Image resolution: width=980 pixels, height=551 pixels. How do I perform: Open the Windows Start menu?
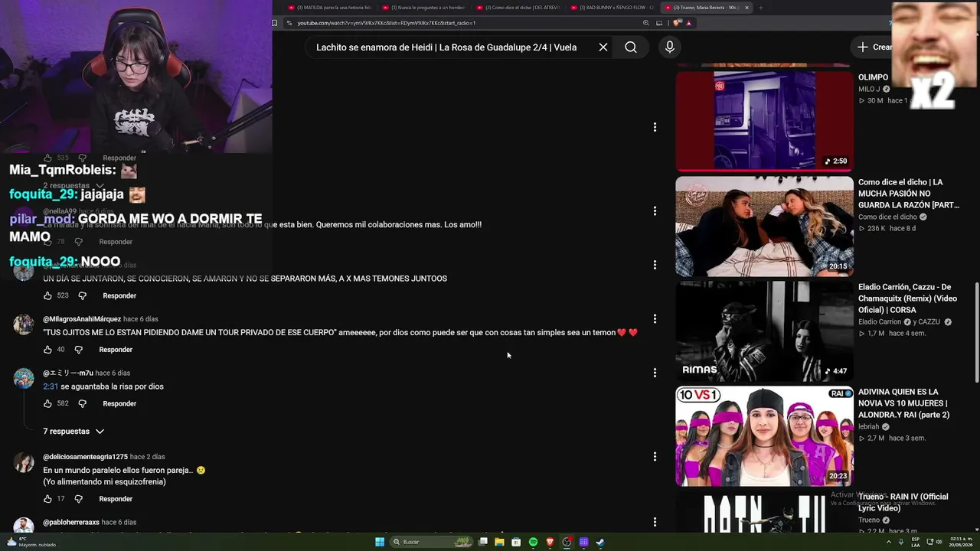[x=379, y=542]
